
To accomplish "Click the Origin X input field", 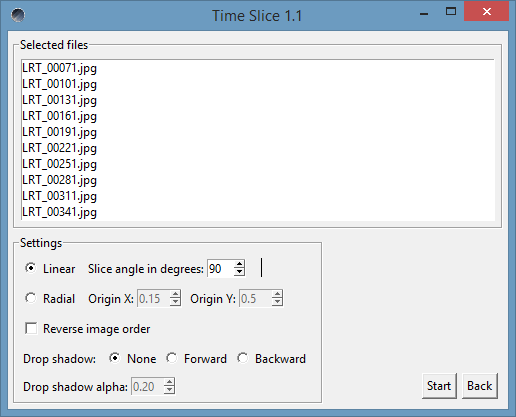I will [153, 298].
